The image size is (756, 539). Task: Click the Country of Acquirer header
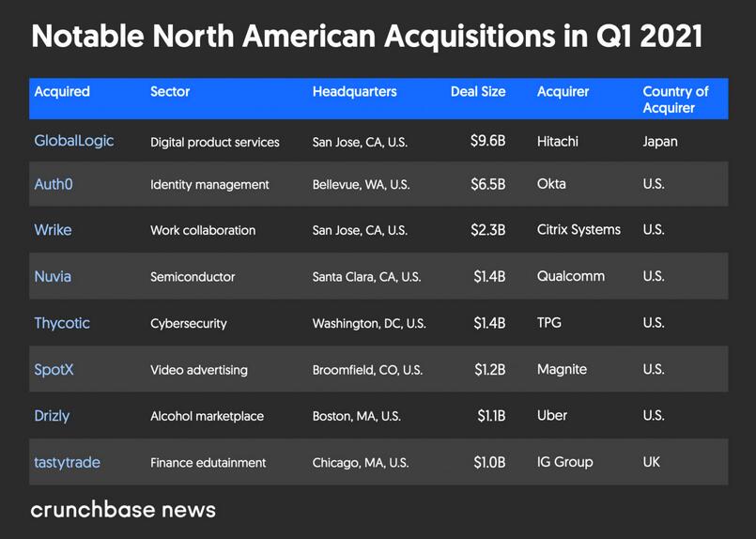tap(675, 100)
